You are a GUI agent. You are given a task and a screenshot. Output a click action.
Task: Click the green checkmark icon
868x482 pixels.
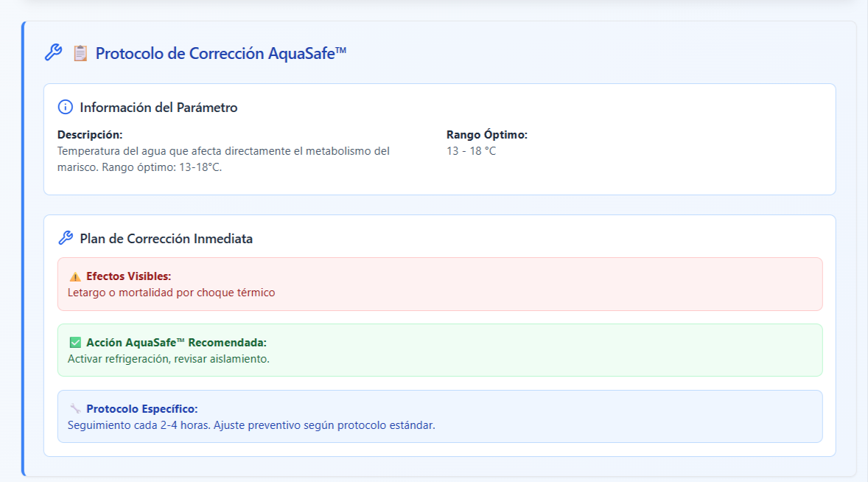[x=75, y=343]
